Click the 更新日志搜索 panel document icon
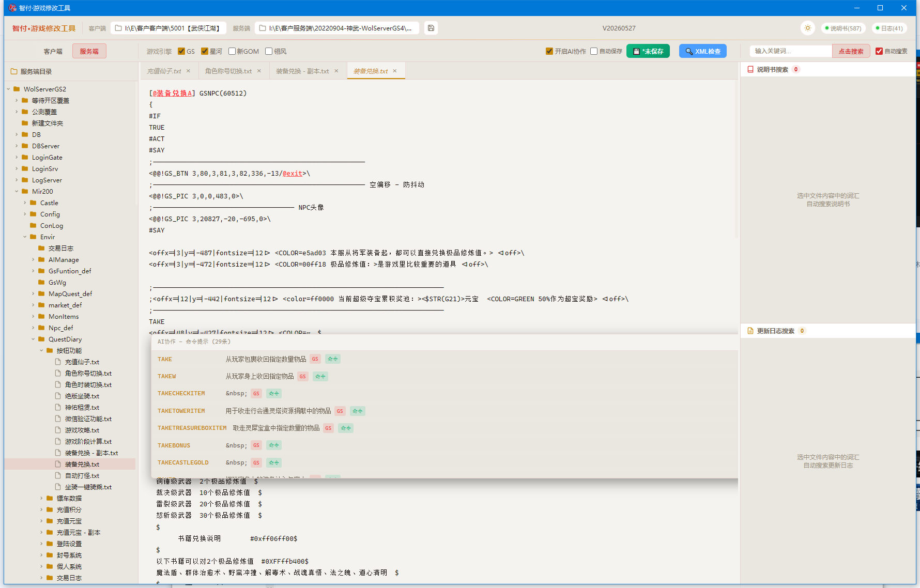 (x=750, y=331)
